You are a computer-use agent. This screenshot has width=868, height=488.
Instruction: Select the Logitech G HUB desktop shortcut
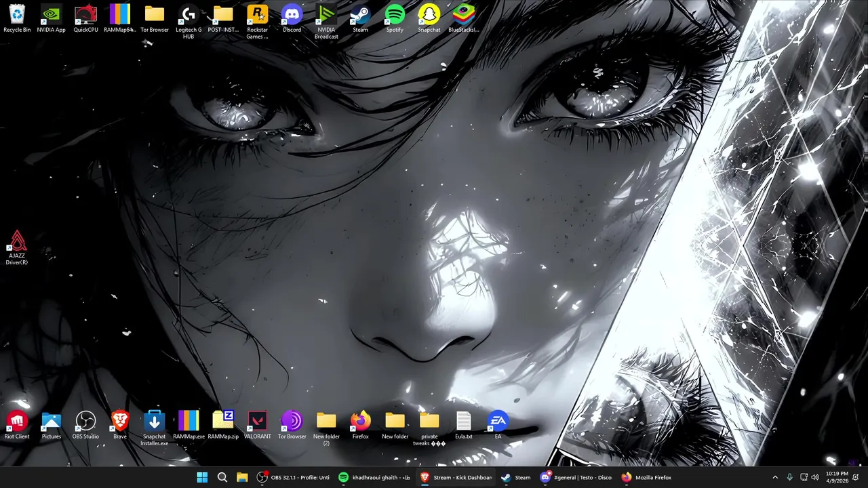click(x=189, y=22)
